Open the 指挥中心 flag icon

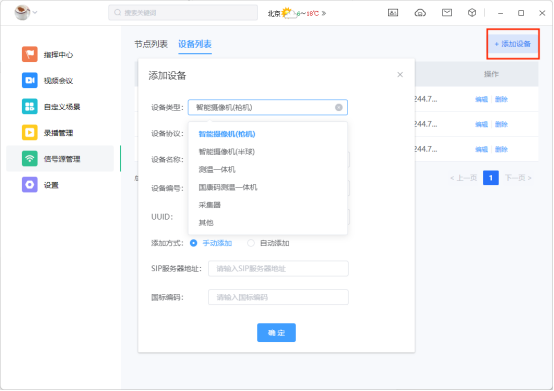tap(30, 54)
